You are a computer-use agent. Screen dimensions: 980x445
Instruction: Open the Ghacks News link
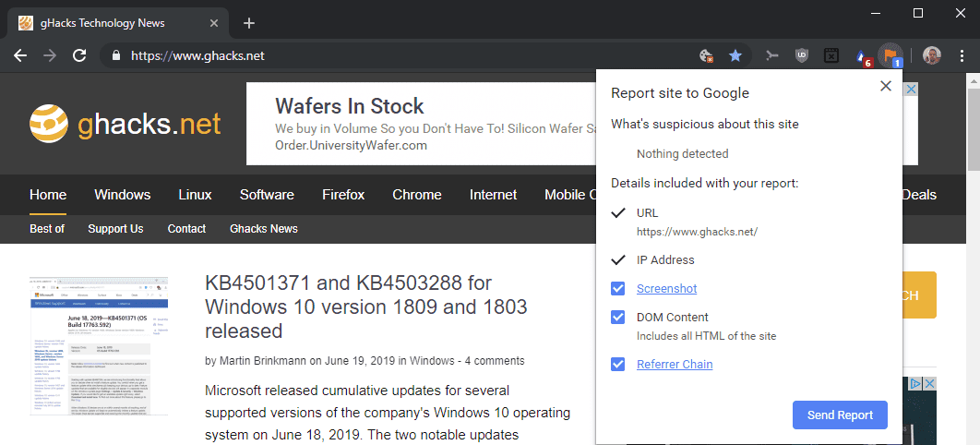264,229
